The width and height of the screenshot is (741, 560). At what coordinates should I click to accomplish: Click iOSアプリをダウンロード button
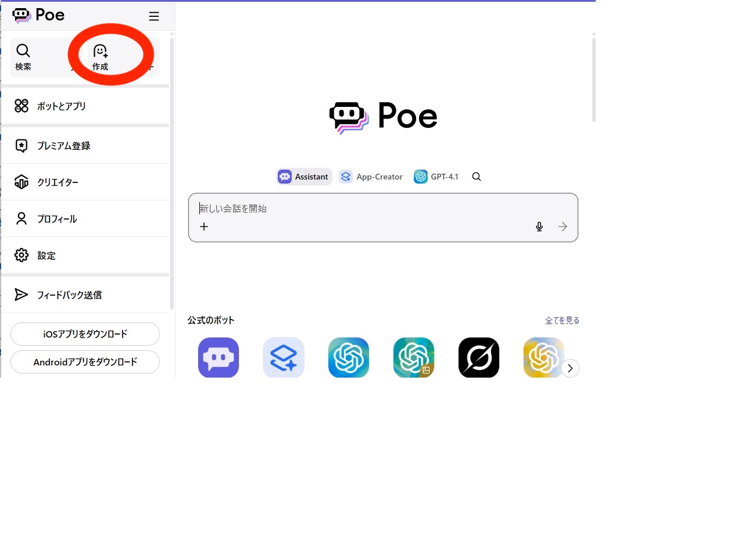click(85, 334)
